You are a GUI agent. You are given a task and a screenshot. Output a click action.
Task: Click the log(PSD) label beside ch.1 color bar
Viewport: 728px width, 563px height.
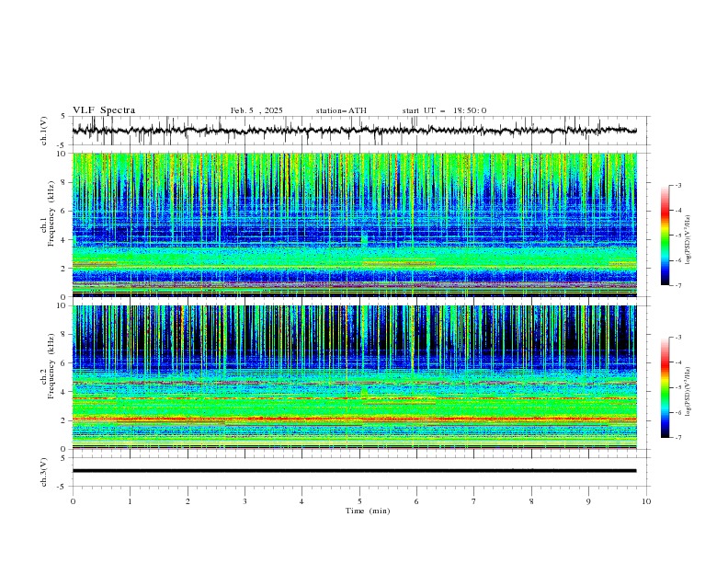point(688,240)
